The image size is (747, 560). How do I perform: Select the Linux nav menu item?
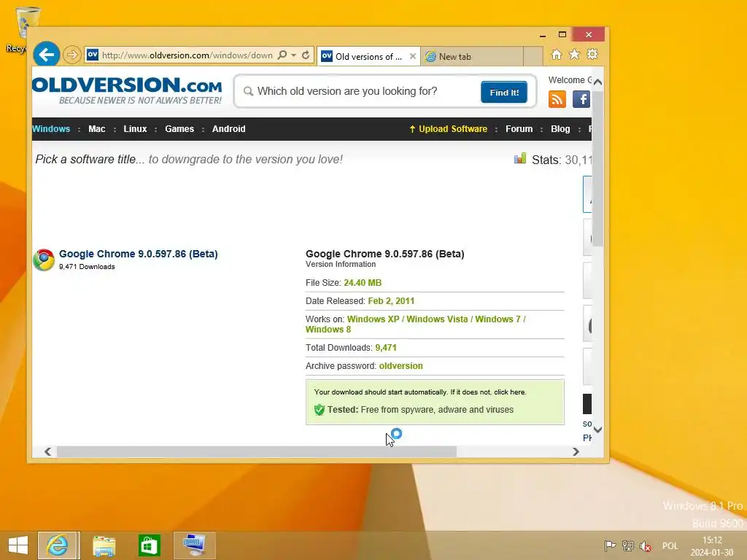tap(135, 129)
